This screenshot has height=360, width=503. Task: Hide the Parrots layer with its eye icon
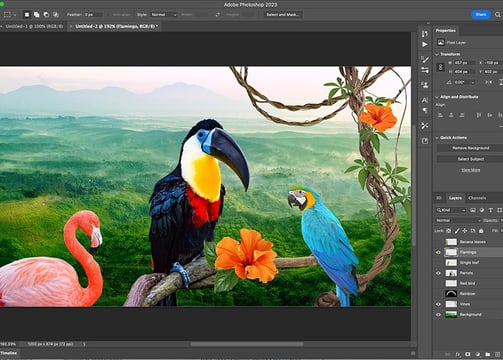[438, 273]
